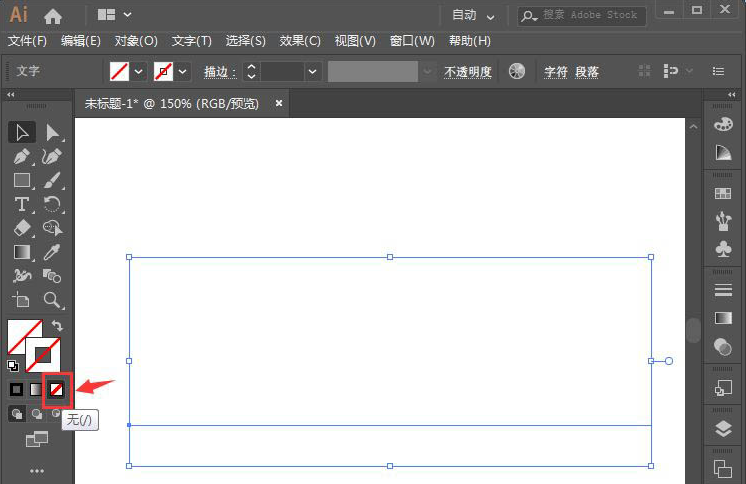This screenshot has height=484, width=746.
Task: Open 文字(T) menu
Action: pos(192,41)
